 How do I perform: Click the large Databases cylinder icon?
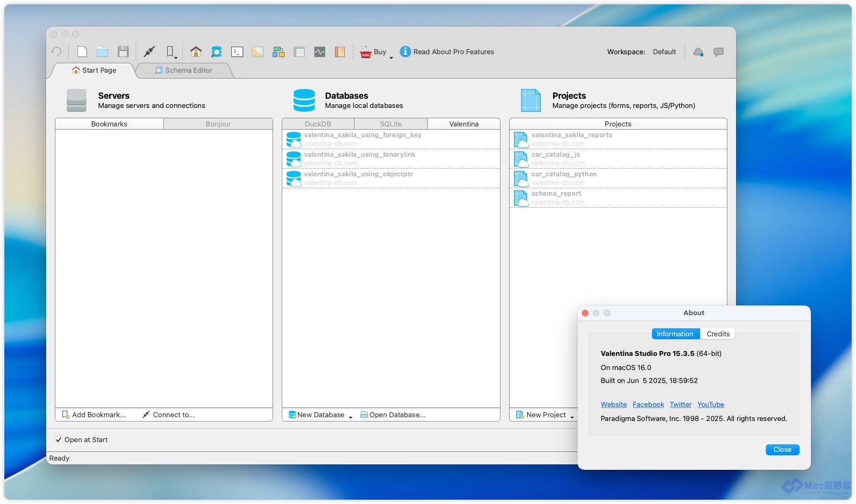(304, 100)
